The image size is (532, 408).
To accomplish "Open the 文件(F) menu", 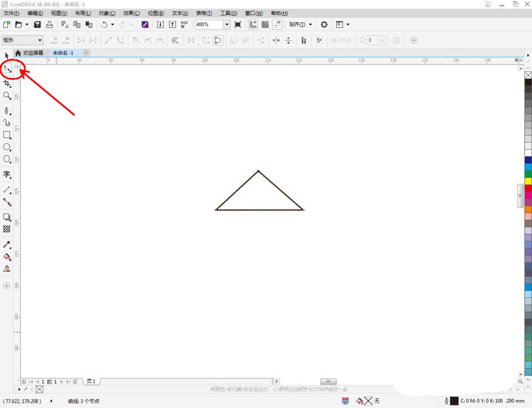I will pos(11,13).
